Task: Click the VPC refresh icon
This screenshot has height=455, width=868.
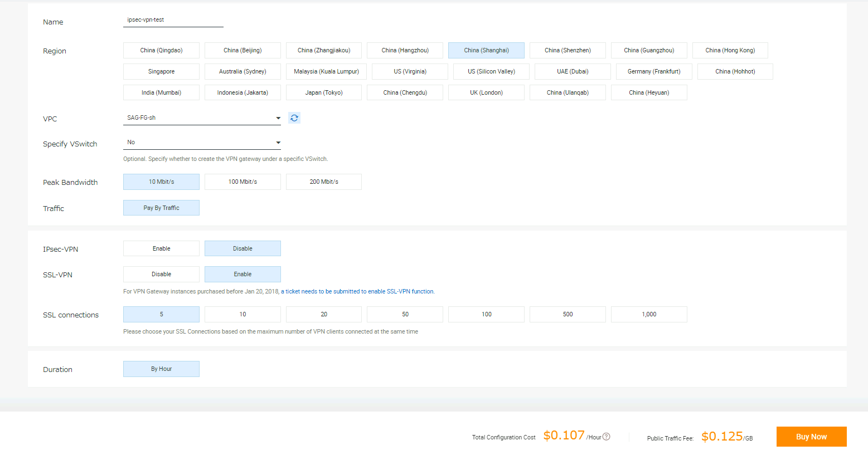Action: tap(294, 118)
